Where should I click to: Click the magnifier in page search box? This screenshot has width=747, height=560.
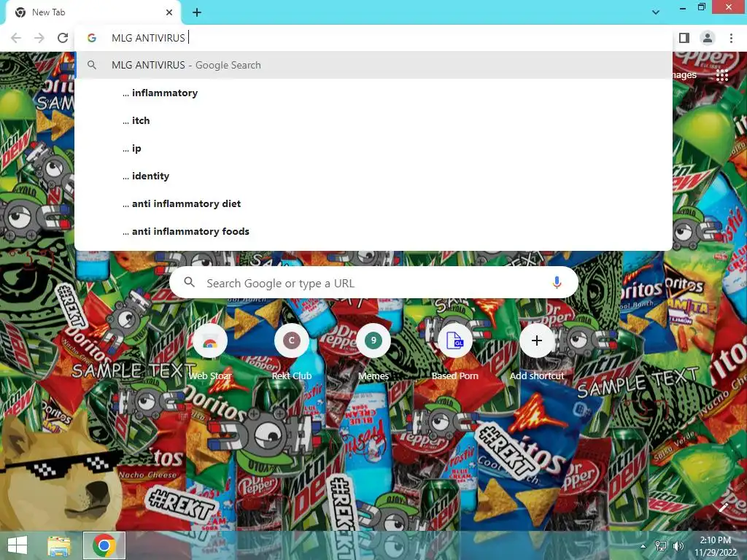click(190, 282)
